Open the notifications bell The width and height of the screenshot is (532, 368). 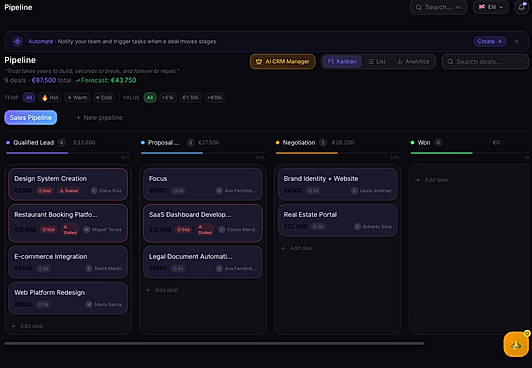click(521, 7)
